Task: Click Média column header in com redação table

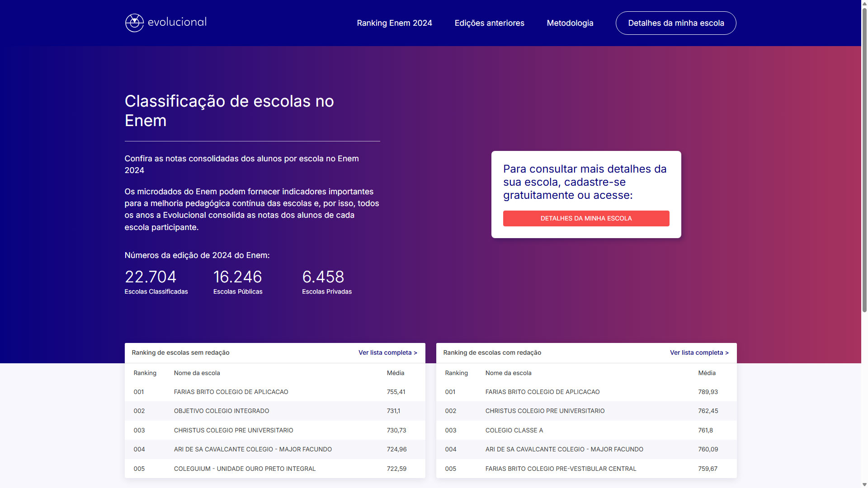Action: click(707, 373)
